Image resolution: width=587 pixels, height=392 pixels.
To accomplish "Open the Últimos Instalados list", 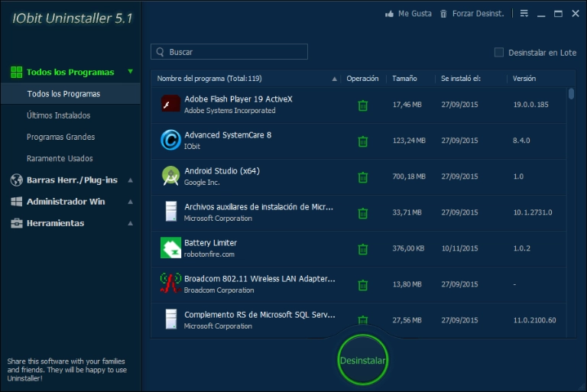I will tap(58, 115).
